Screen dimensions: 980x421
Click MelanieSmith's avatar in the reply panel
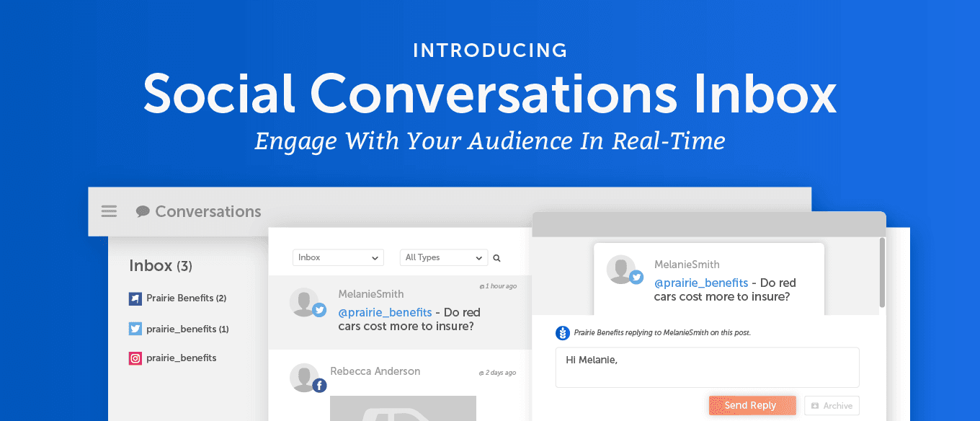pyautogui.click(x=621, y=270)
